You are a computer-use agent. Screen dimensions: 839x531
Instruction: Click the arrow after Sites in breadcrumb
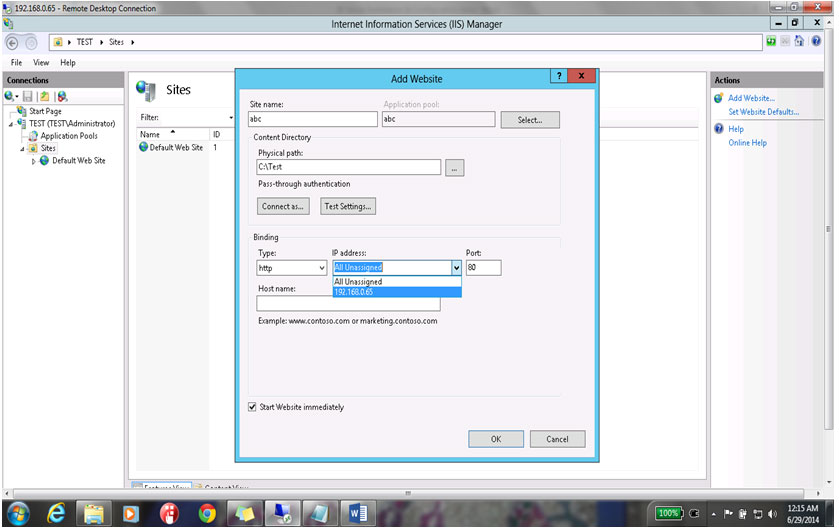click(132, 42)
